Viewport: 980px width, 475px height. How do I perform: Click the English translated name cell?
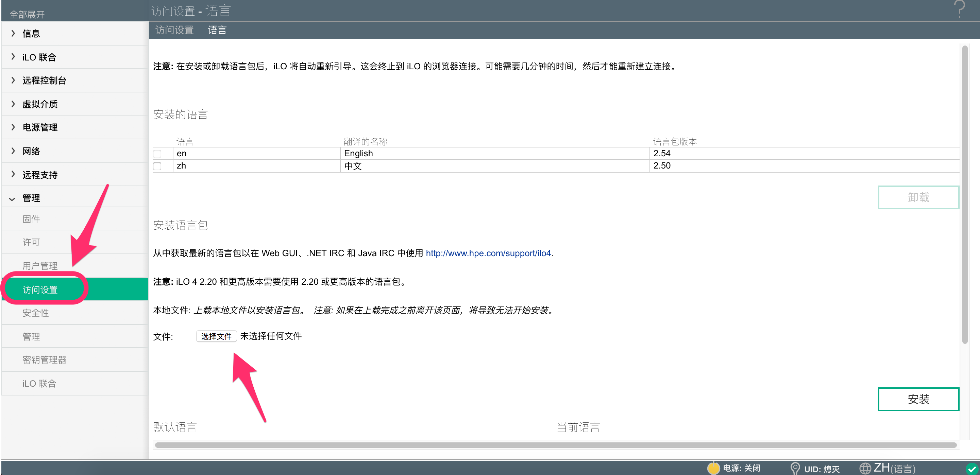tap(494, 153)
